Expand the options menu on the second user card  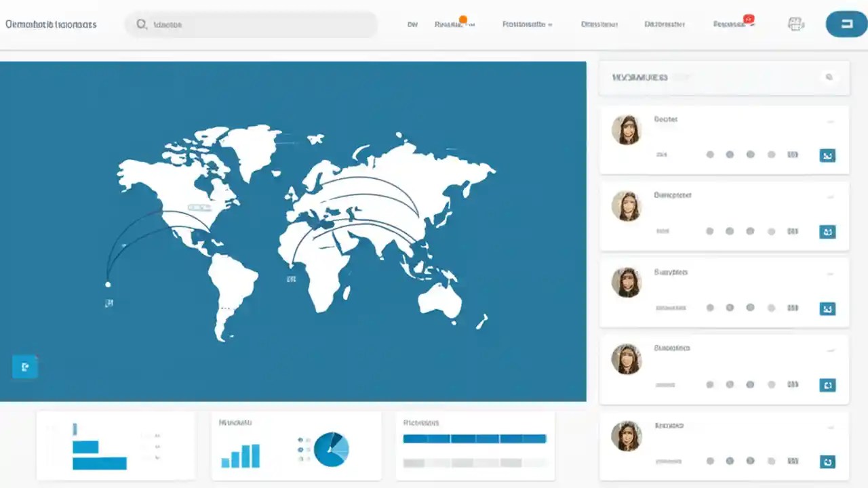pyautogui.click(x=830, y=197)
